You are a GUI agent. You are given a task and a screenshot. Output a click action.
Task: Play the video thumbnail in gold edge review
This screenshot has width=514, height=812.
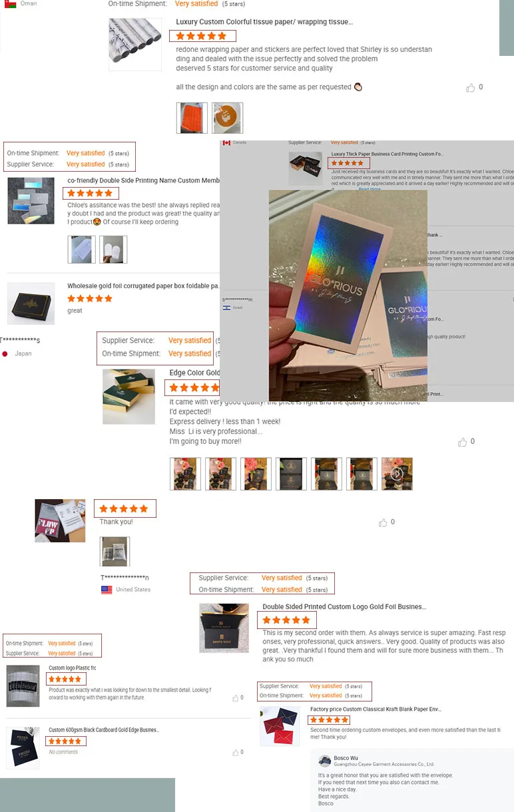point(397,474)
